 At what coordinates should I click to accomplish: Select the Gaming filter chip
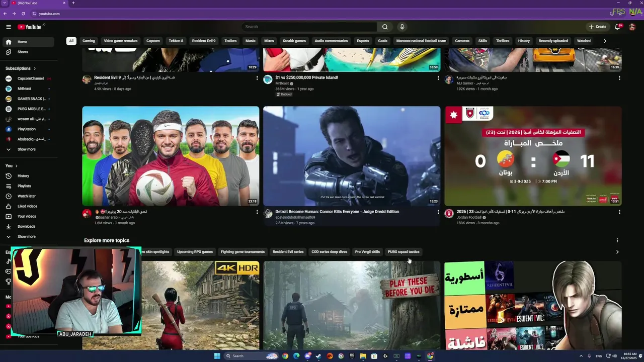click(89, 41)
